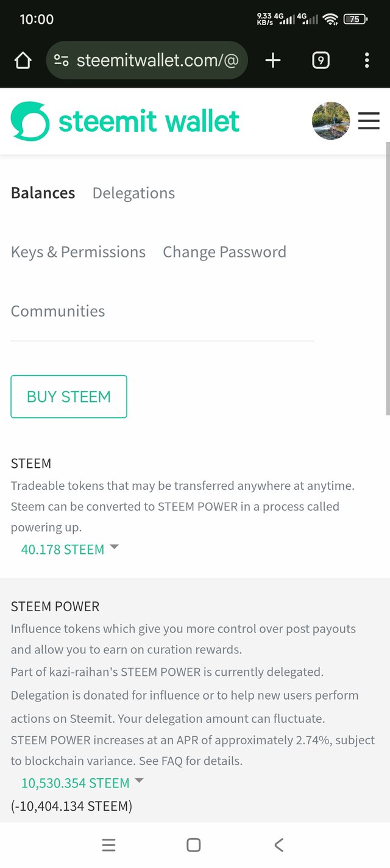Tap the browser home icon

23,60
